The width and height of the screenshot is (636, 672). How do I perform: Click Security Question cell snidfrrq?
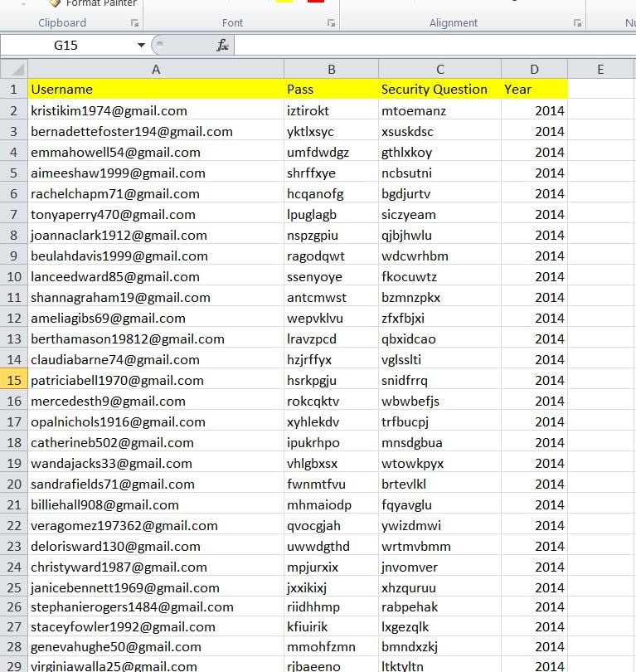439,380
